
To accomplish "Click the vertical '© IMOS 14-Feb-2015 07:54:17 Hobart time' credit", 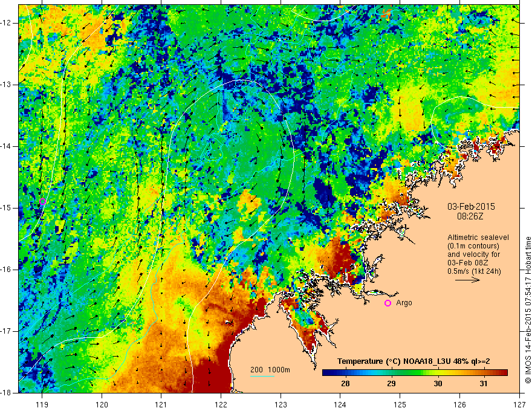I will click(528, 310).
